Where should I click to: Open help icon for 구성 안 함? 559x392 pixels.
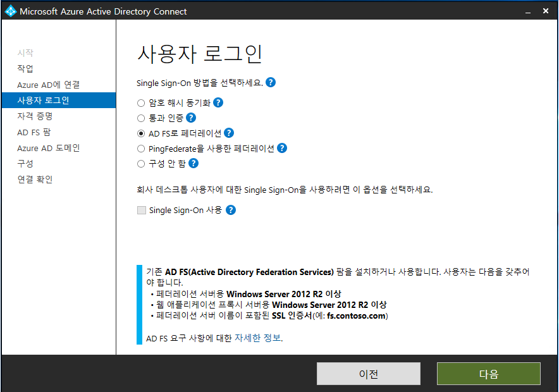click(x=193, y=163)
